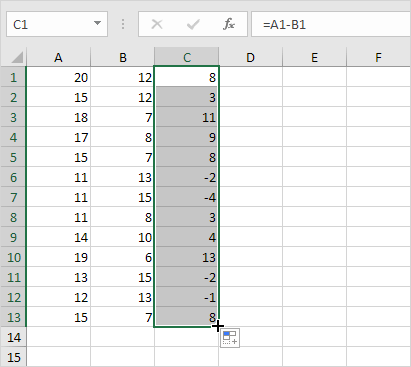Click cell B10 containing 6

coord(122,257)
